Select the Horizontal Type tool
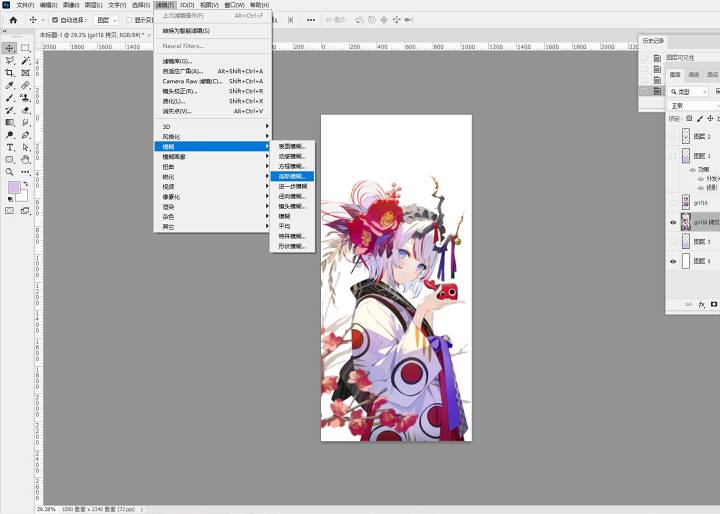Image resolution: width=720 pixels, height=514 pixels. click(x=9, y=147)
